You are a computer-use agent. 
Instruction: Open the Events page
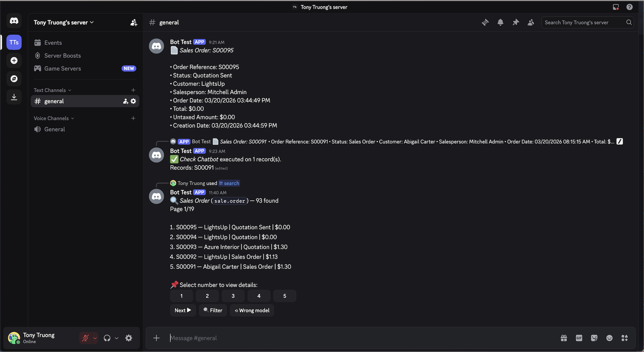(53, 42)
